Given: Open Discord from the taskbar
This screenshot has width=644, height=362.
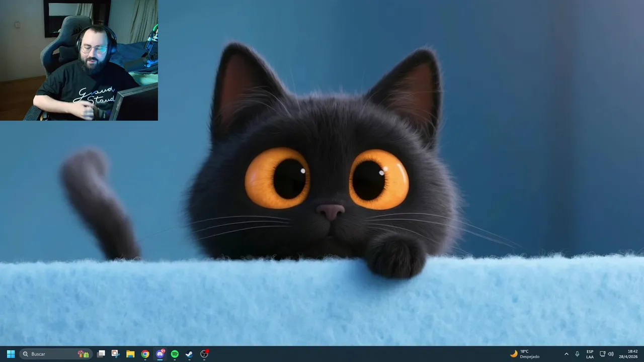Looking at the screenshot, I should 160,354.
